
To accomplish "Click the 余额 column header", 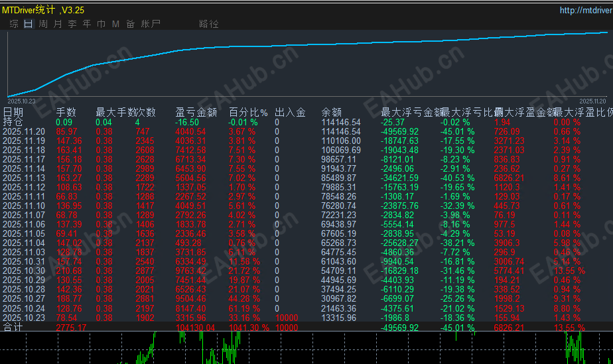I will coord(332,113).
